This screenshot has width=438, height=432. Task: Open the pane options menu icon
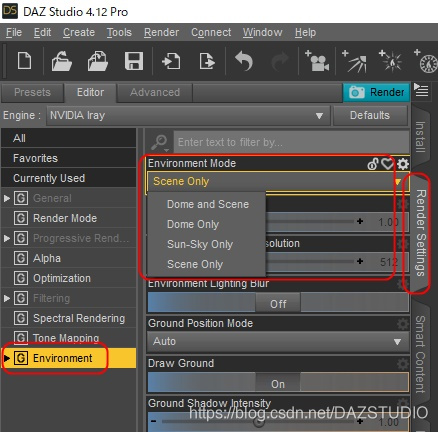pos(421,90)
